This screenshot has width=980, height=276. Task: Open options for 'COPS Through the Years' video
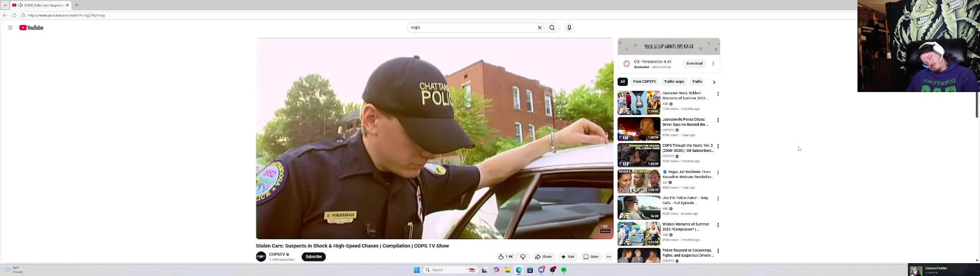(718, 146)
